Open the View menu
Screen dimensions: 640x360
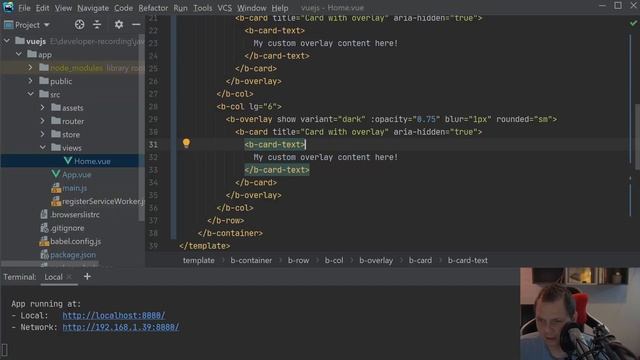coord(63,8)
